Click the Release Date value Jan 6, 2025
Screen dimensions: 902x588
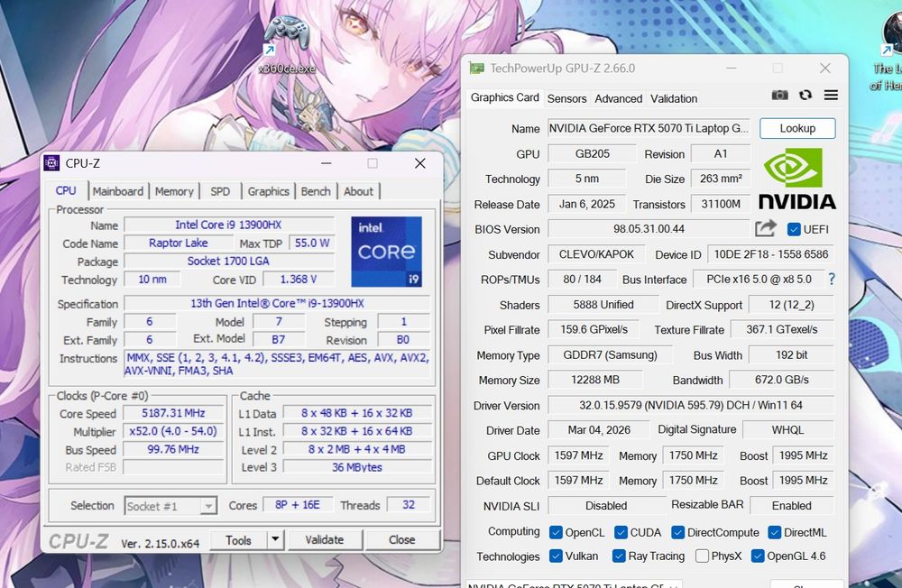587,204
